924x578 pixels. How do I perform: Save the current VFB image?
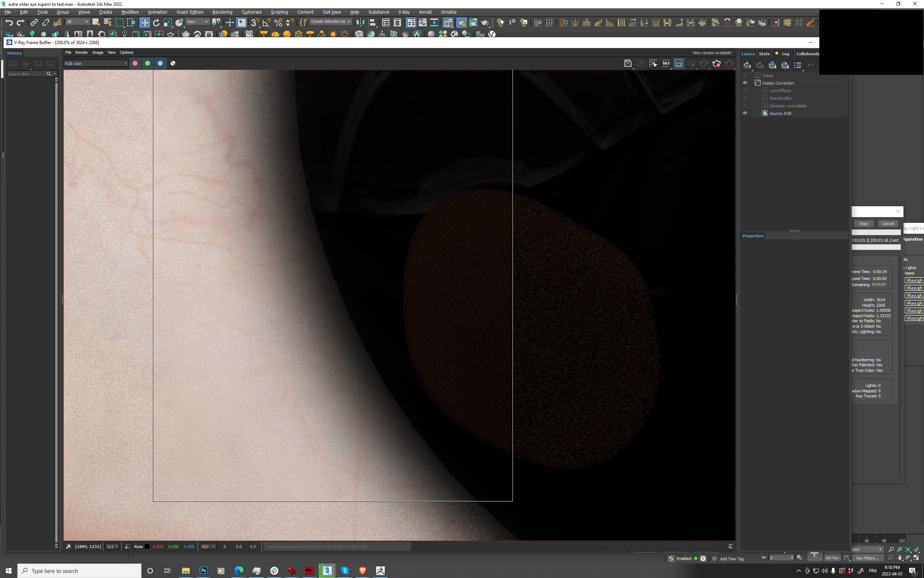tap(627, 64)
